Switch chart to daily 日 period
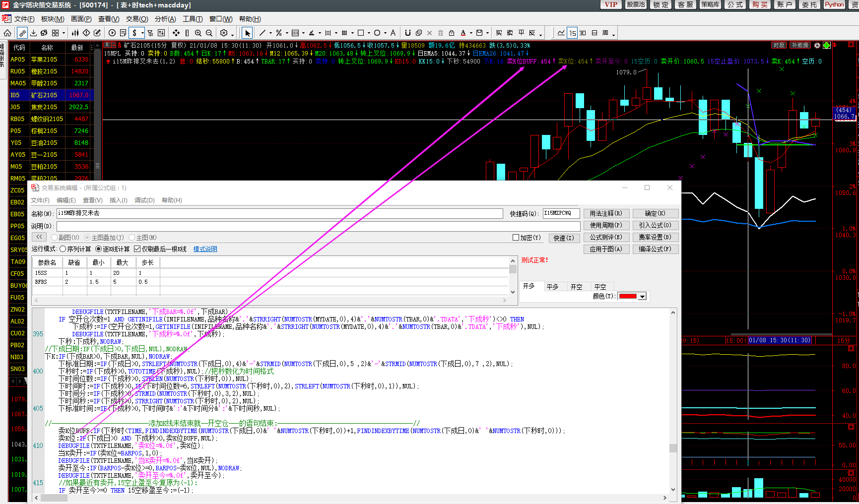 595,33
